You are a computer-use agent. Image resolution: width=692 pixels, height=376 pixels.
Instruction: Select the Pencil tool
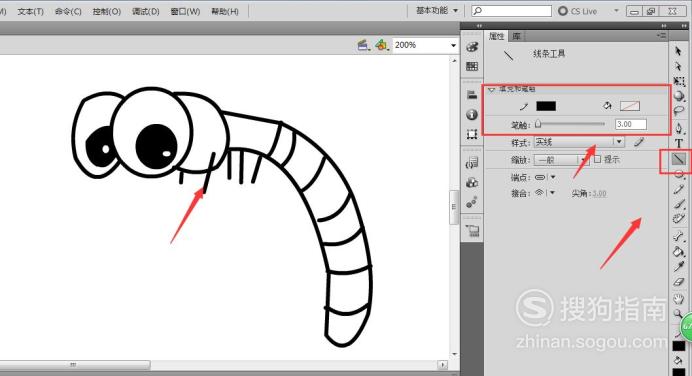point(679,189)
